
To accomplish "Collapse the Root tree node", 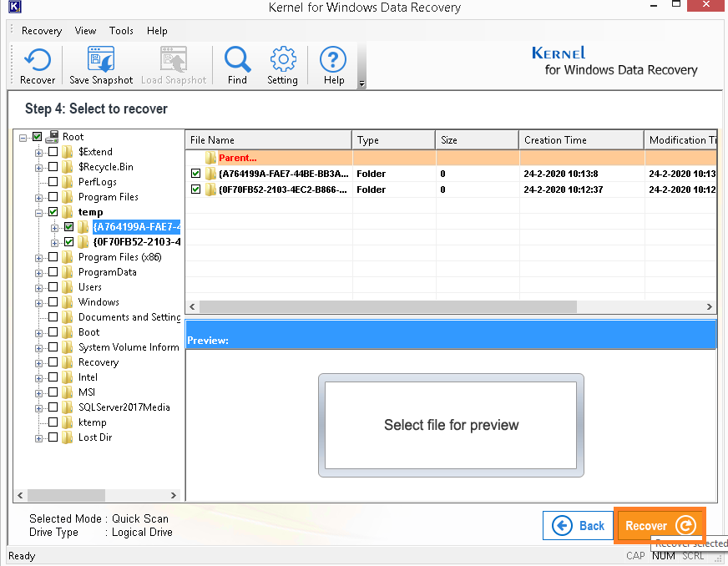I will (23, 138).
